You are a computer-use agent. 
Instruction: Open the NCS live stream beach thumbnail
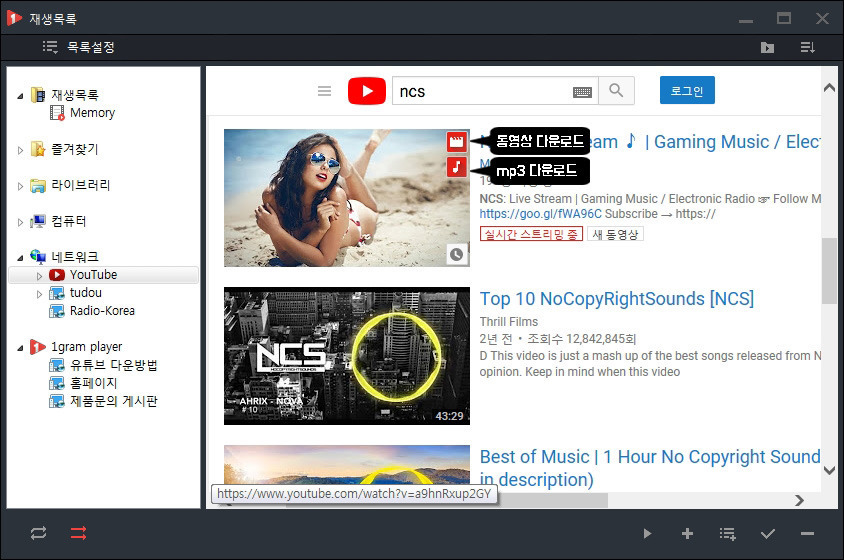(x=347, y=198)
